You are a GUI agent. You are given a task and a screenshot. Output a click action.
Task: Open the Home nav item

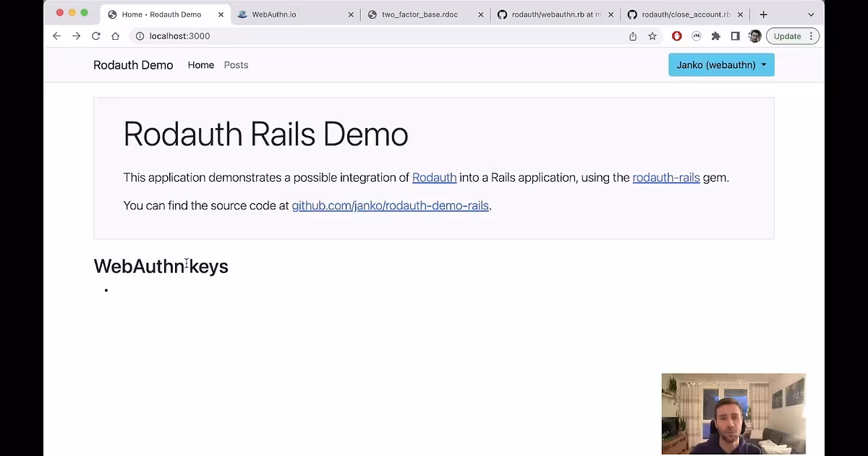[201, 65]
